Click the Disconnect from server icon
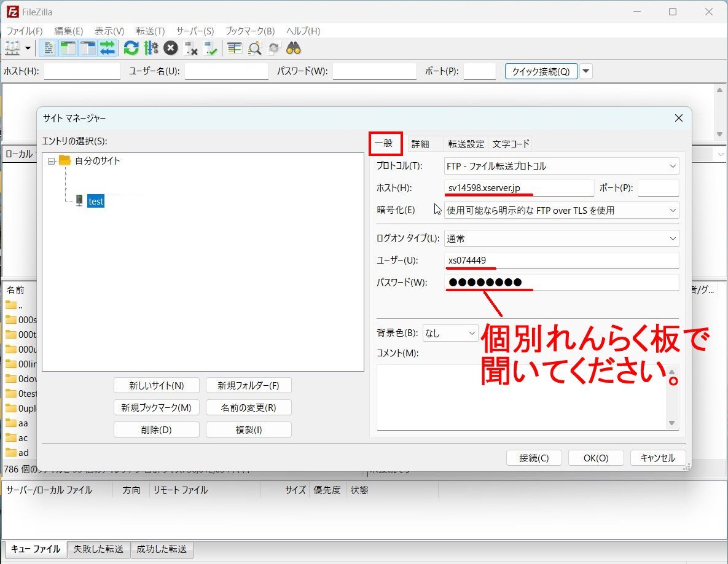 coord(190,49)
